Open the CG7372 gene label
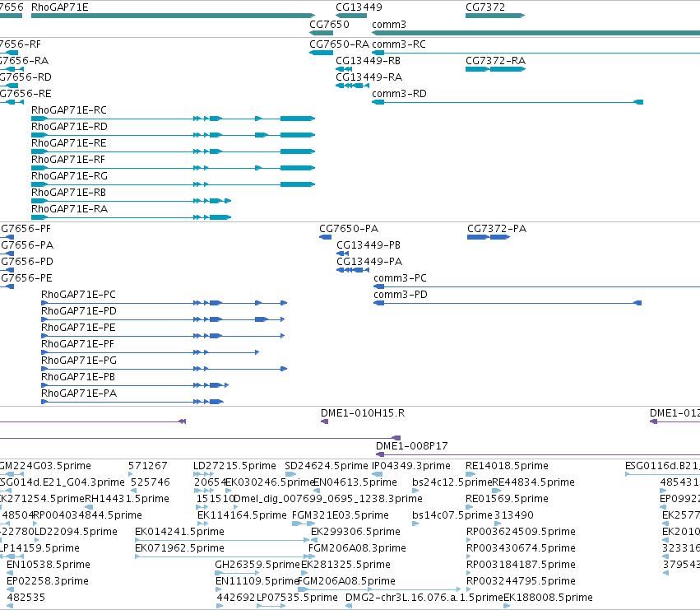The image size is (700, 610). point(485,7)
